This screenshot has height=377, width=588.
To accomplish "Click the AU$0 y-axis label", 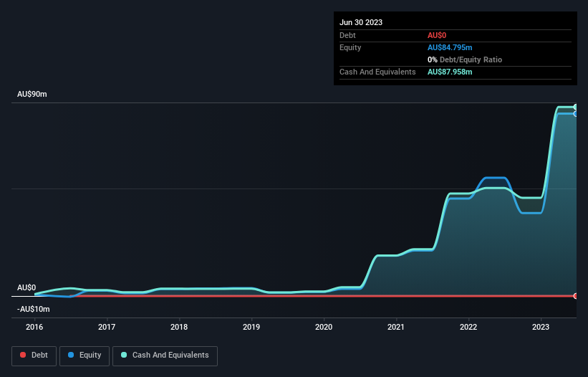I will click(26, 287).
